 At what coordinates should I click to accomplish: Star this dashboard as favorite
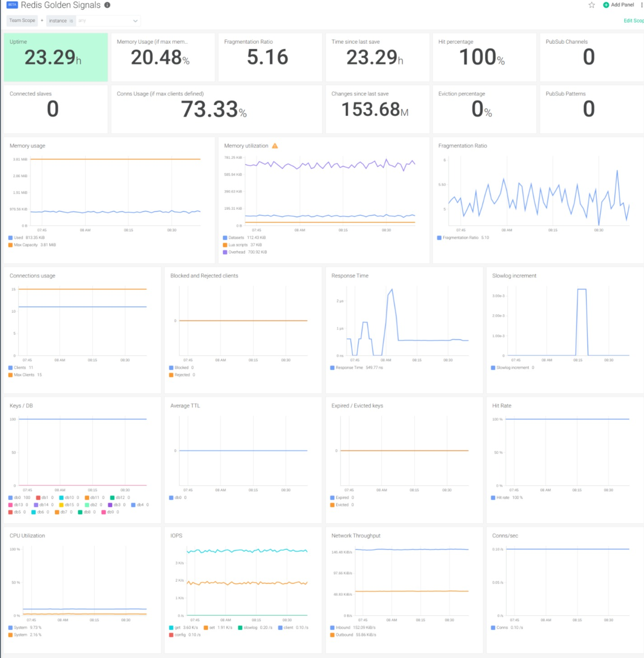(592, 5)
